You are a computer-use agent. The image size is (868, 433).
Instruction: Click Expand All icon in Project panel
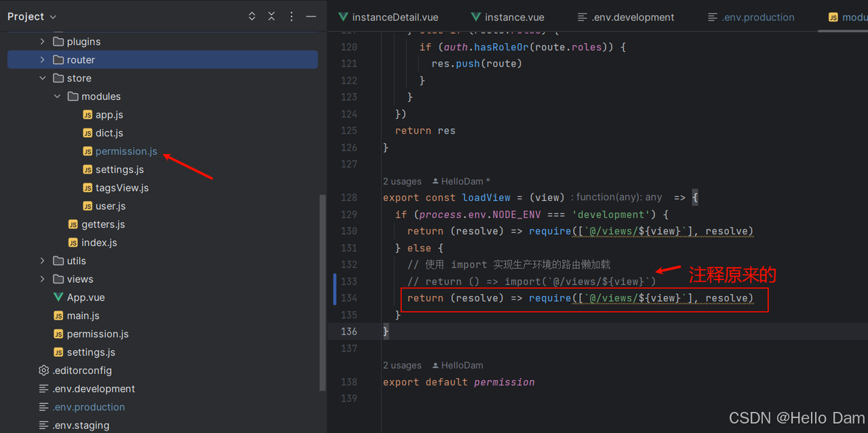tap(252, 16)
